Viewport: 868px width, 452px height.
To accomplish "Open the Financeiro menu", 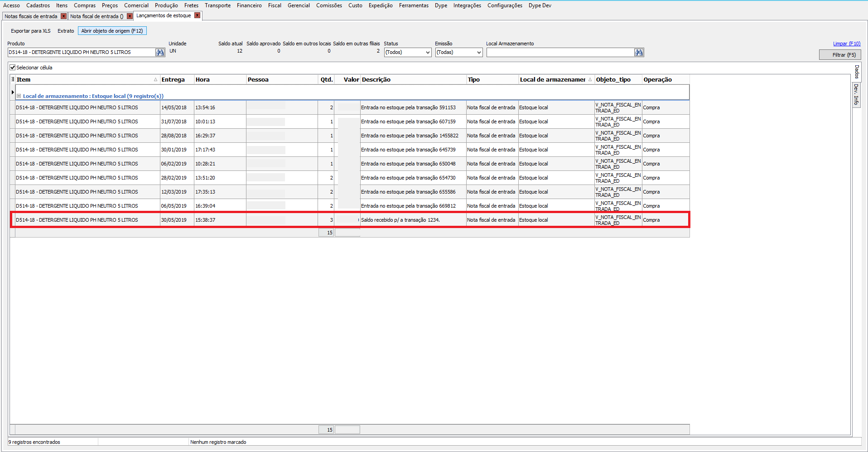I will pyautogui.click(x=249, y=5).
